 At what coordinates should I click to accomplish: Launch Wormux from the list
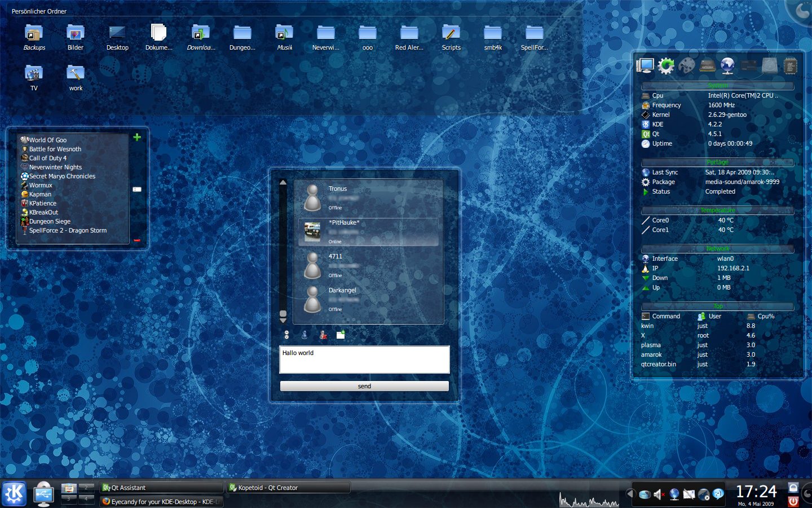click(37, 185)
